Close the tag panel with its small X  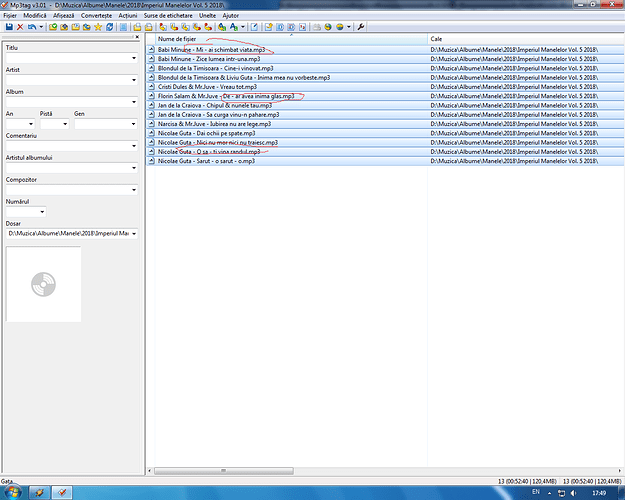click(137, 37)
